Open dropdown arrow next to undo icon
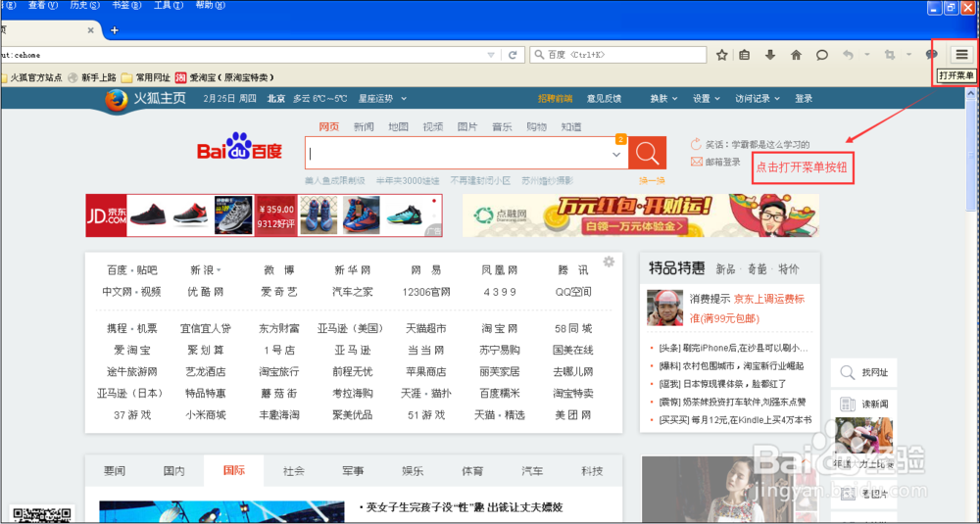Viewport: 980px width, 524px height. (x=867, y=55)
